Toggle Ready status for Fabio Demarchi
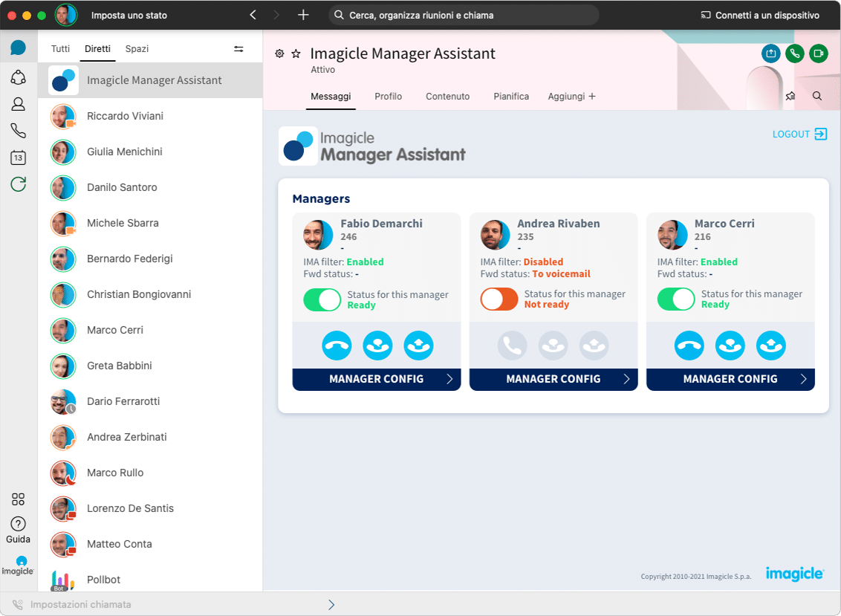Viewport: 841px width, 616px height. point(322,299)
